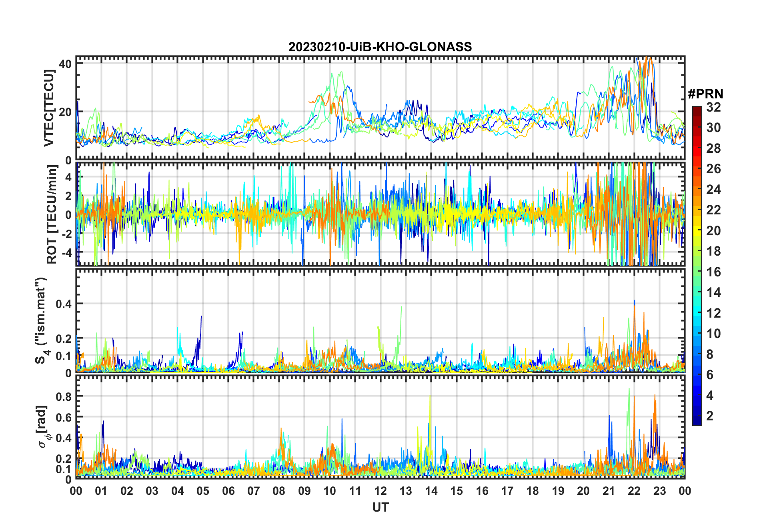Viewport: 761px width, 532px height.
Task: Click colorbar tick label 26
Action: coord(713,169)
